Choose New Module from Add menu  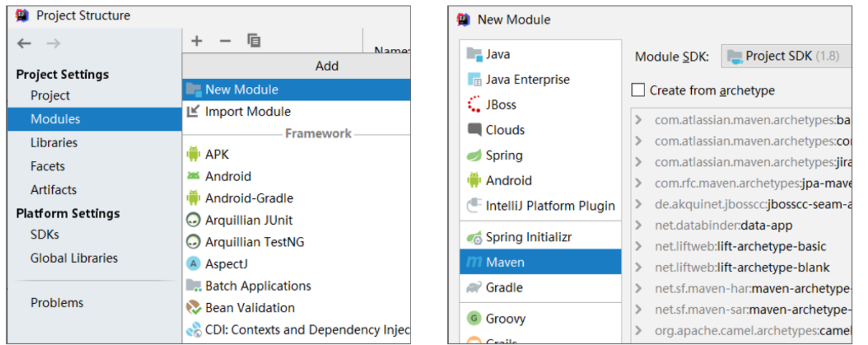click(242, 90)
